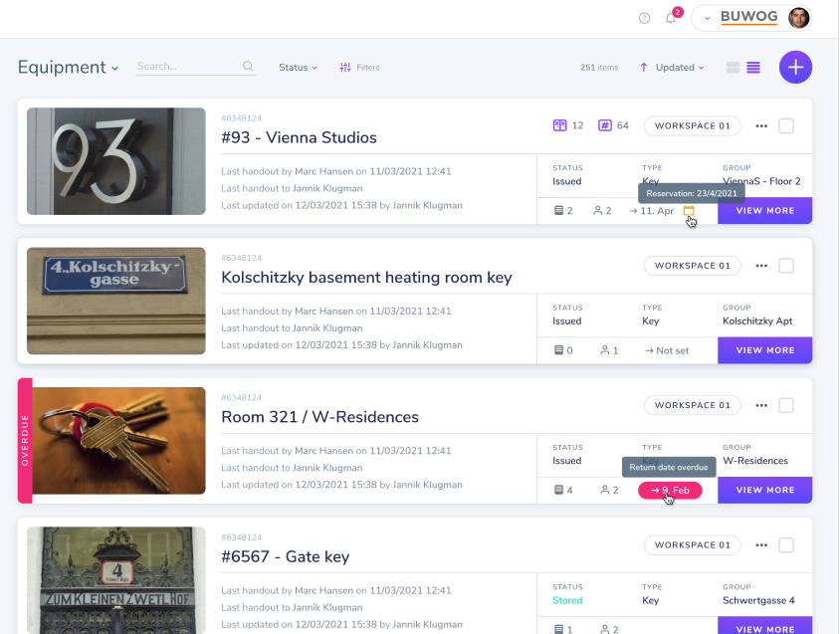Screen dimensions: 840x634
Task: Click the reservation calendar icon on #93
Action: click(x=689, y=211)
